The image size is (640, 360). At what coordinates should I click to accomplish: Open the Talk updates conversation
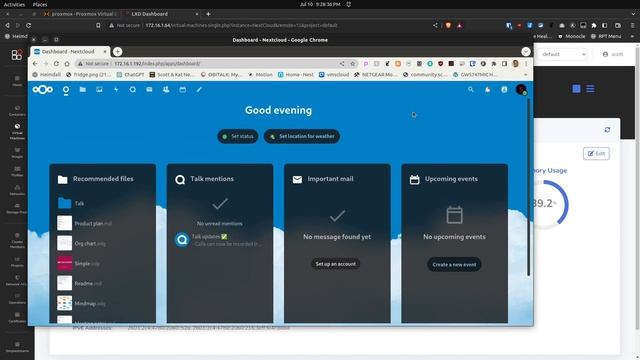[x=220, y=240]
